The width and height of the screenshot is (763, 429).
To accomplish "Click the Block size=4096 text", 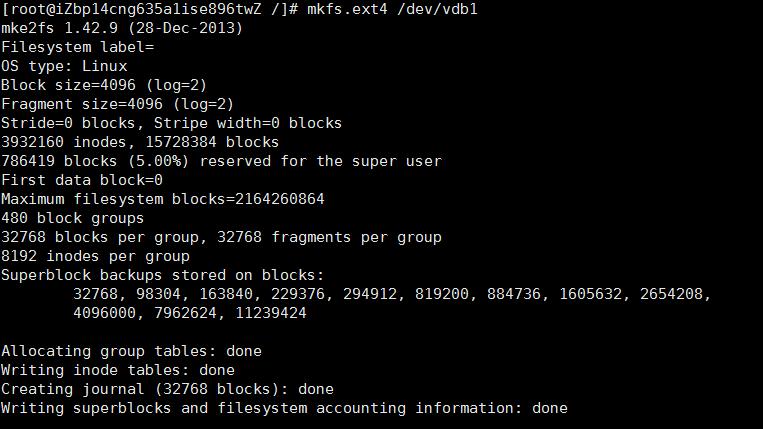I will 68,85.
